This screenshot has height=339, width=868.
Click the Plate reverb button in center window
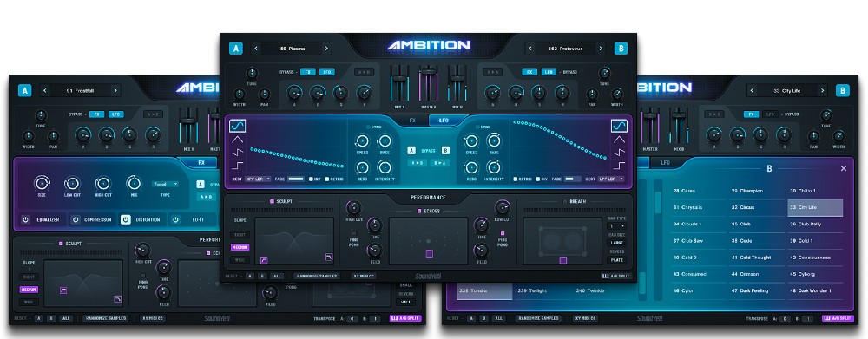tap(617, 259)
